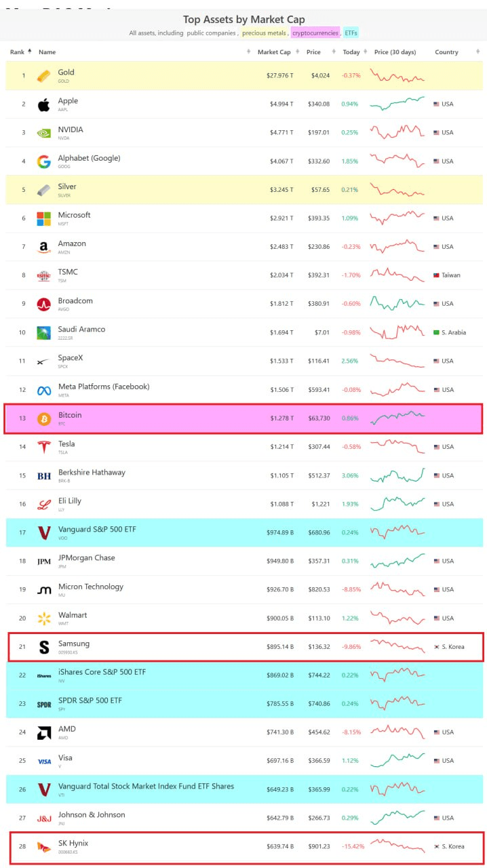Open the Microsoft asset link
Image resolution: width=487 pixels, height=868 pixels.
[x=74, y=215]
